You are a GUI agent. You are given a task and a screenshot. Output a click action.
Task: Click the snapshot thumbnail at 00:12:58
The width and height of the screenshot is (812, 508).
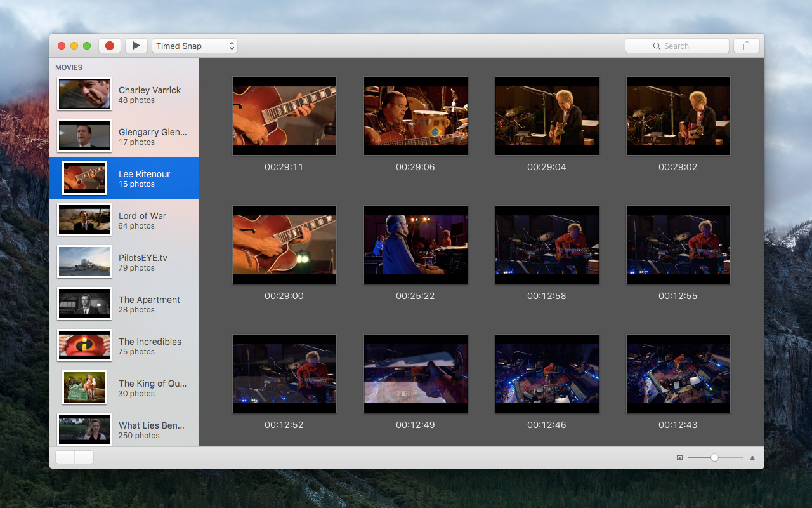coord(547,244)
